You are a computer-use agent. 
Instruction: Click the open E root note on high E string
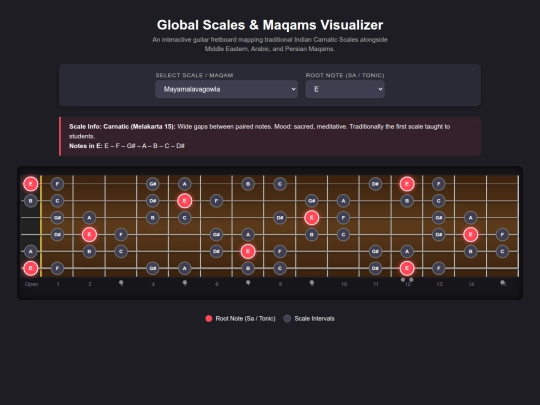pyautogui.click(x=30, y=184)
